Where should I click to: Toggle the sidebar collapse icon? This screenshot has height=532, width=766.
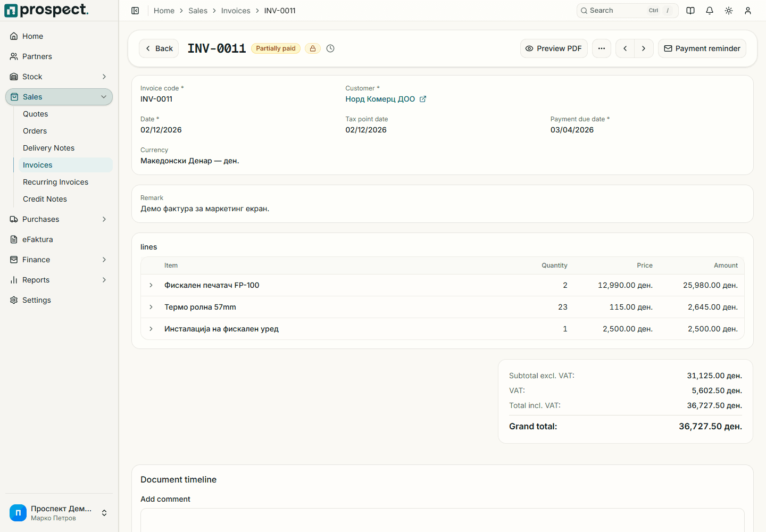point(135,11)
